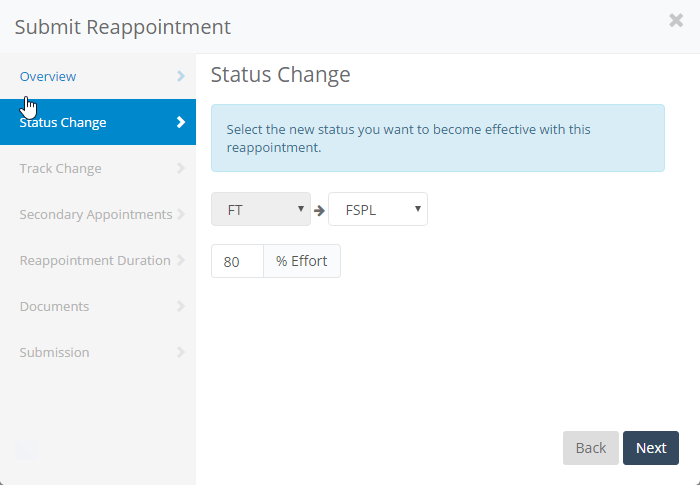Select the Status Change step
Viewport: 700px width, 485px height.
point(63,123)
